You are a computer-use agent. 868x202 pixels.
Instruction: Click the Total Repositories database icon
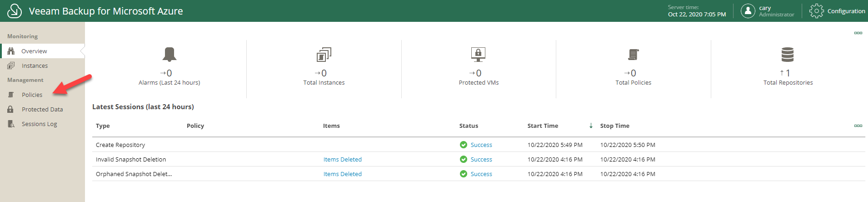[x=788, y=55]
